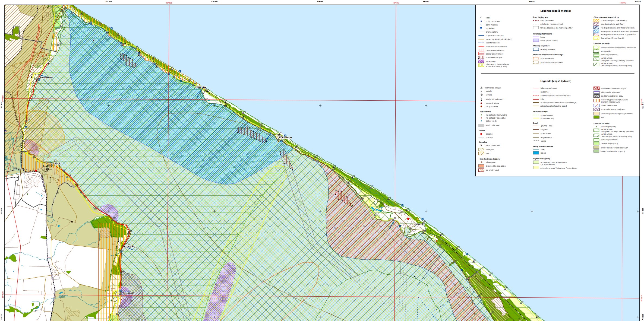Click the lasy green swatch

coord(596,117)
